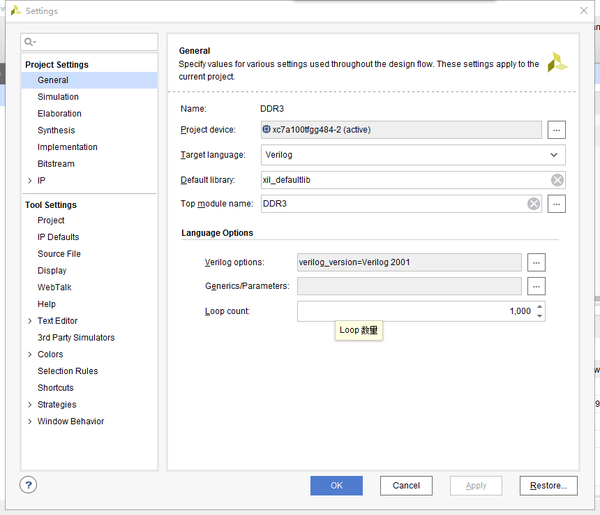
Task: Open Project under Tool Settings
Action: click(51, 220)
